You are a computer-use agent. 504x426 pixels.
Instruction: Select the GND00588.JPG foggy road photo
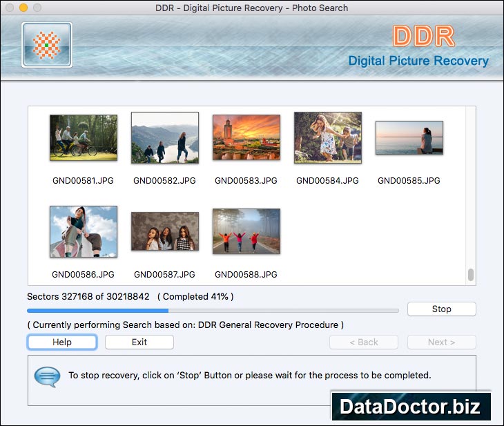246,231
